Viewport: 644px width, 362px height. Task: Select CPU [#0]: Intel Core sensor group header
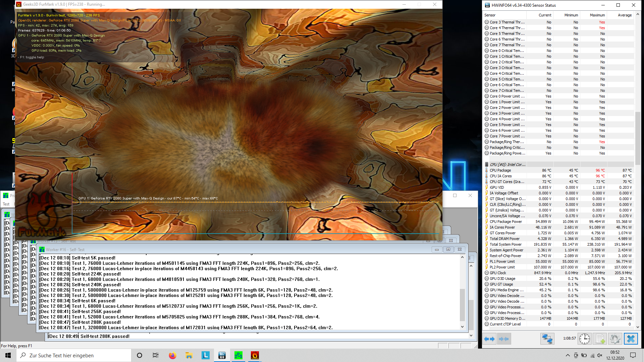tap(507, 165)
